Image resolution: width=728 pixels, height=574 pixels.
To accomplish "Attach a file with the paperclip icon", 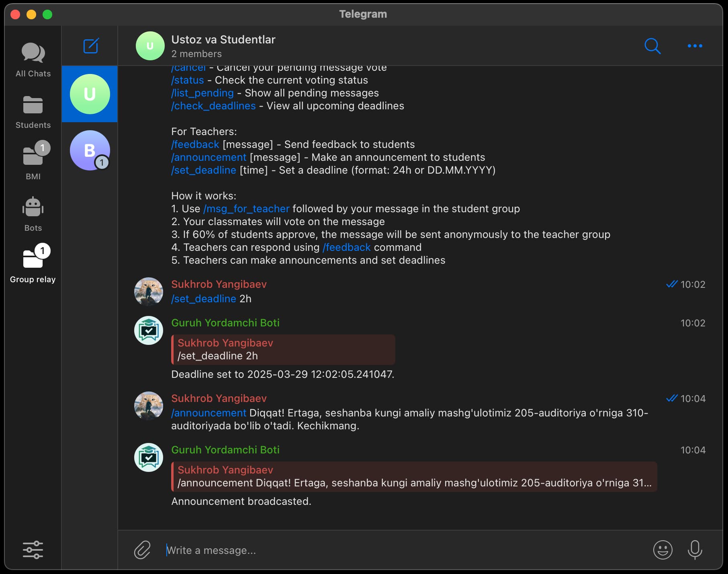I will [x=142, y=550].
